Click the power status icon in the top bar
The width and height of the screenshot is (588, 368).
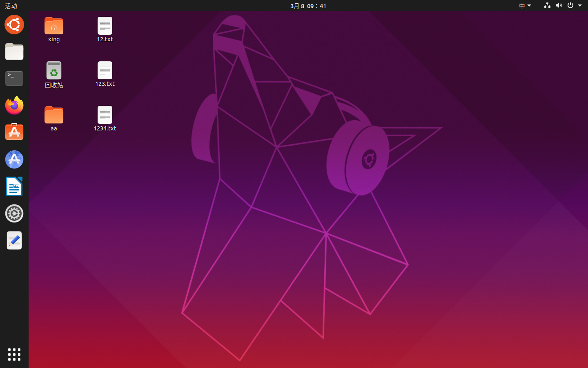coord(570,6)
